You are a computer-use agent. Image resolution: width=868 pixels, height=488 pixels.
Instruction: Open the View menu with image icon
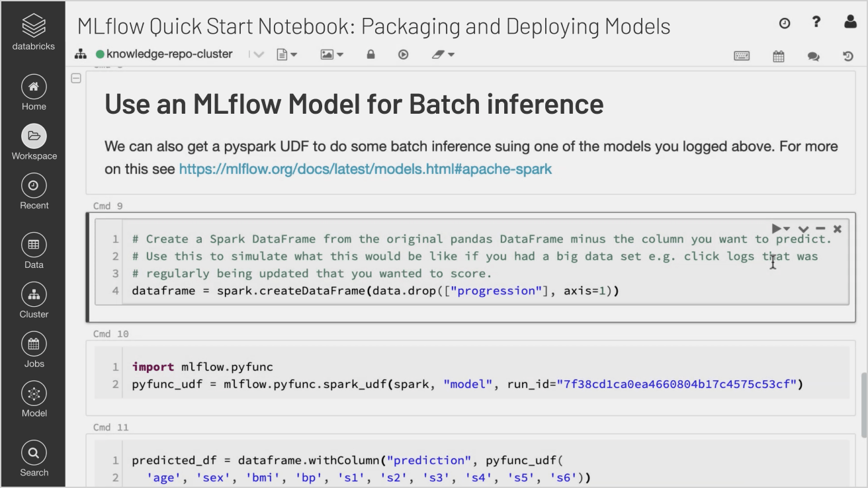coord(332,54)
